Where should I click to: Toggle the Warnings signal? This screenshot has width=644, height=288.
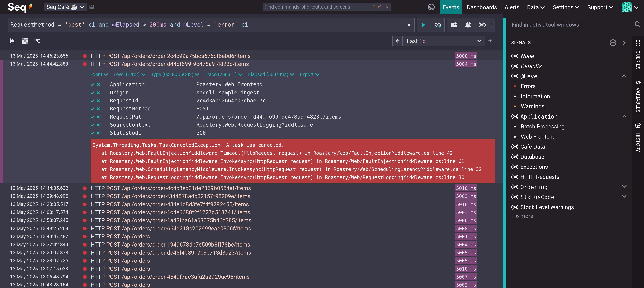point(532,106)
